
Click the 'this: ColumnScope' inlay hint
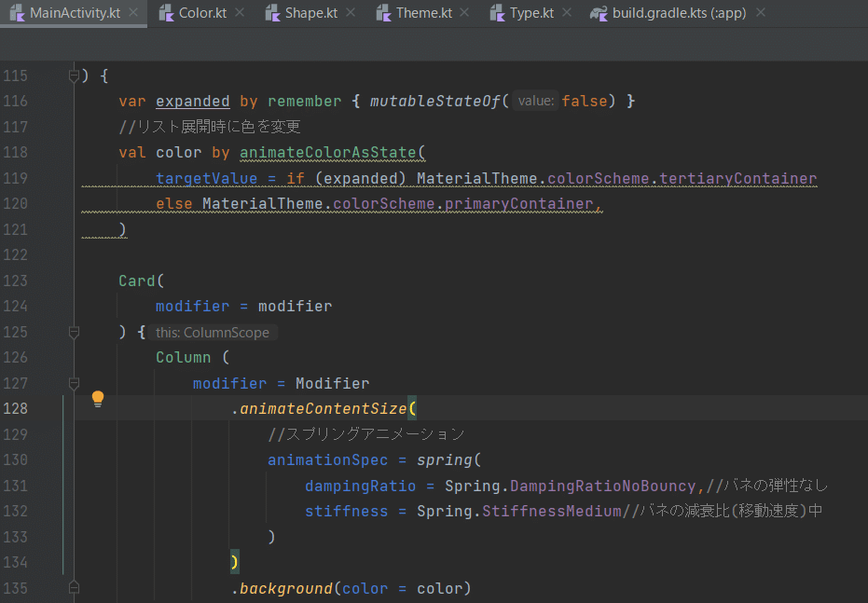213,332
